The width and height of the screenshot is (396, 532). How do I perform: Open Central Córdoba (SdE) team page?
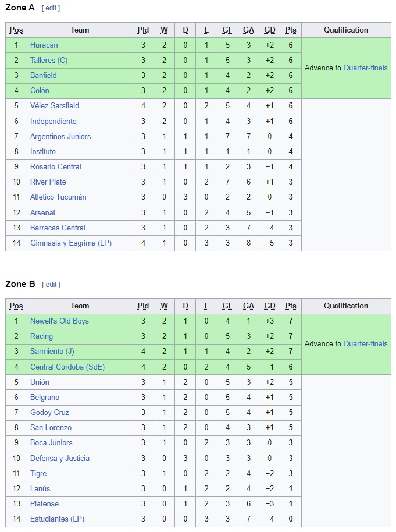coord(67,367)
